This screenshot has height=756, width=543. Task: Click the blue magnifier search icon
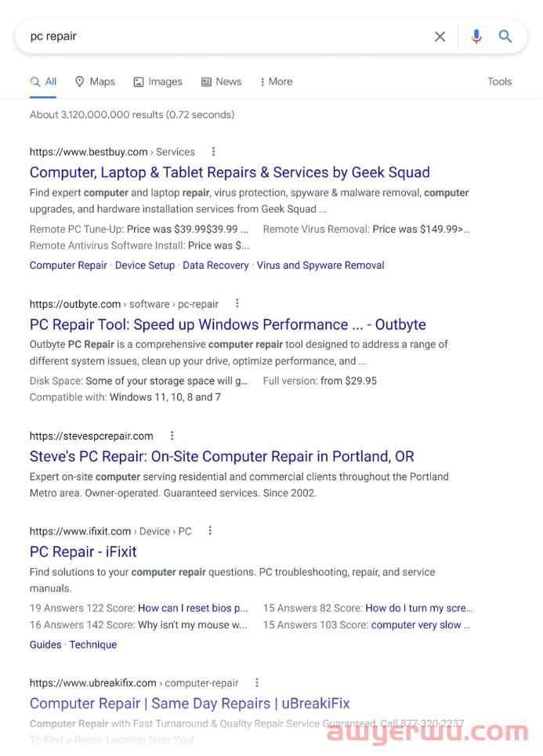pyautogui.click(x=505, y=37)
